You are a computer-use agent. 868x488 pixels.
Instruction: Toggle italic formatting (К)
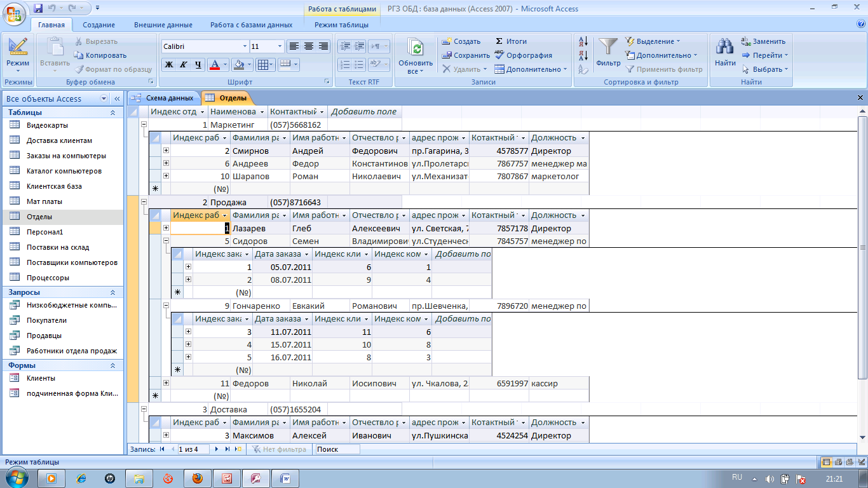pyautogui.click(x=184, y=64)
